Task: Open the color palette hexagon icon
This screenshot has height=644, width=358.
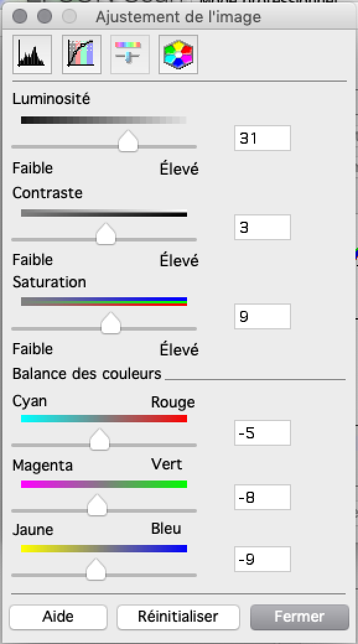Action: coord(178,54)
